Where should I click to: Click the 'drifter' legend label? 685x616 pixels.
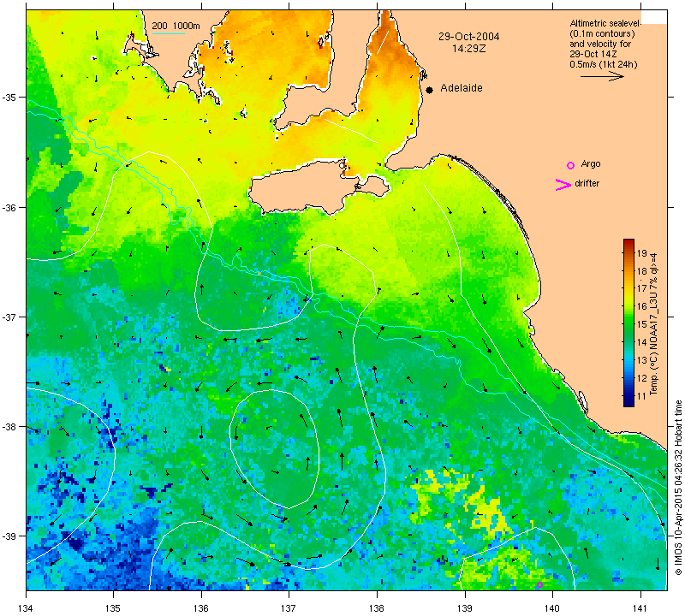(587, 183)
